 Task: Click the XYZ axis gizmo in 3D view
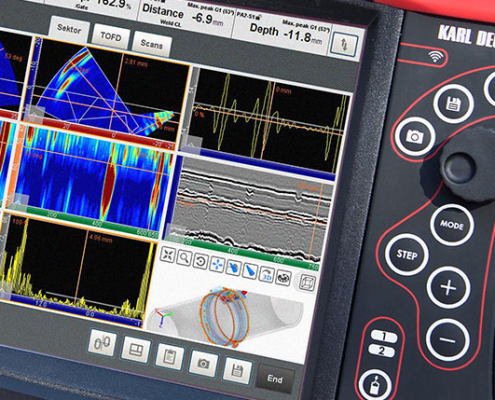pos(163,316)
